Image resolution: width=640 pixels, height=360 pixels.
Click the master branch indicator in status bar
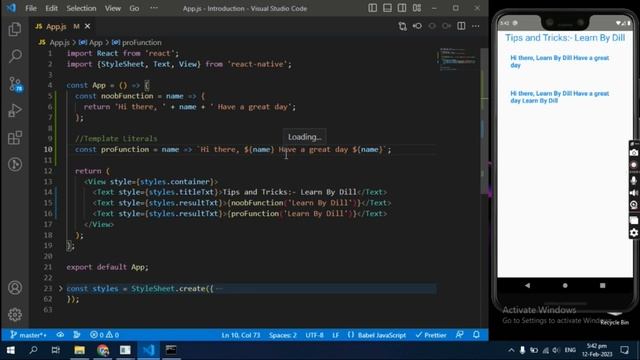pyautogui.click(x=28, y=335)
